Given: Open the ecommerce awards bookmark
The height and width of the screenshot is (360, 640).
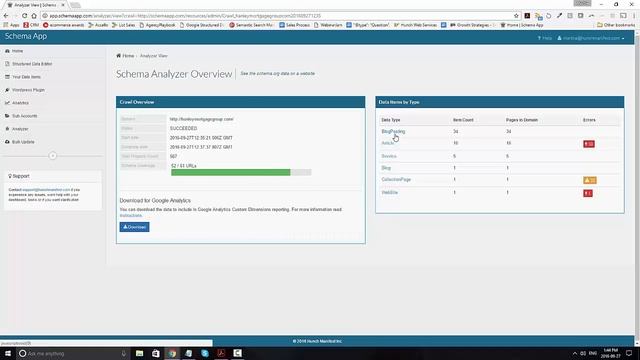Looking at the screenshot, I should coord(64,25).
